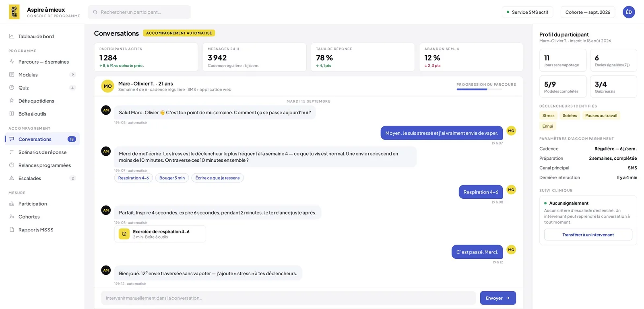This screenshot has width=644, height=309.
Task: Click the Pauses au travail tag
Action: (601, 115)
